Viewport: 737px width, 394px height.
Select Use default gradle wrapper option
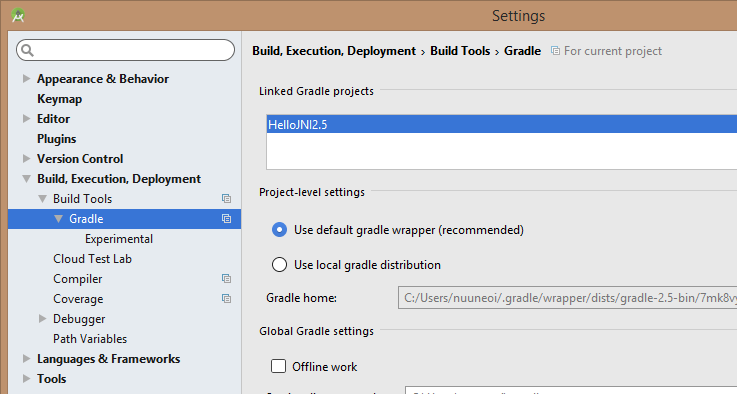point(279,230)
